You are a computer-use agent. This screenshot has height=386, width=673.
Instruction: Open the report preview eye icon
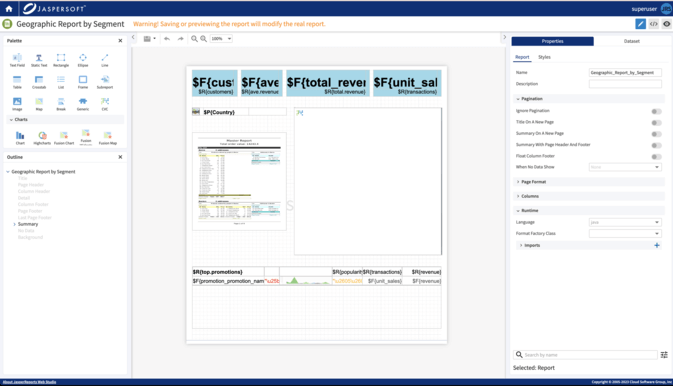click(667, 24)
